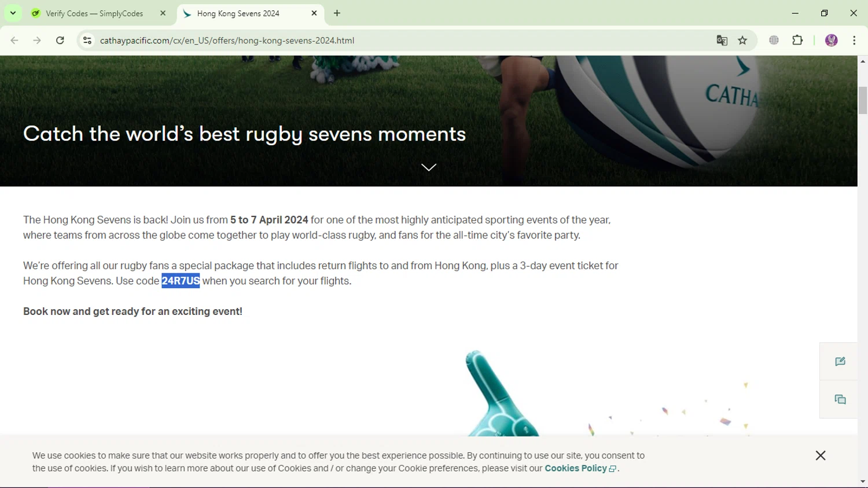Go back to previous page
The height and width of the screenshot is (488, 868).
[x=14, y=41]
